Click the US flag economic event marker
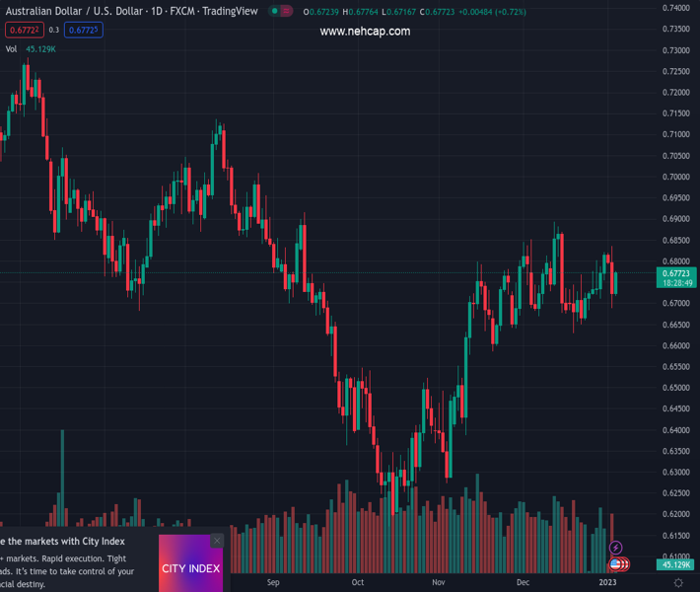 click(616, 564)
